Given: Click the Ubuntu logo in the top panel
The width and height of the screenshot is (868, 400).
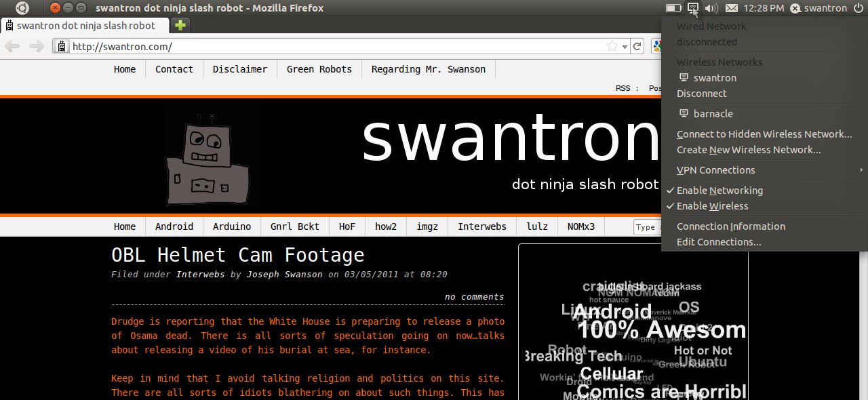Looking at the screenshot, I should 22,8.
